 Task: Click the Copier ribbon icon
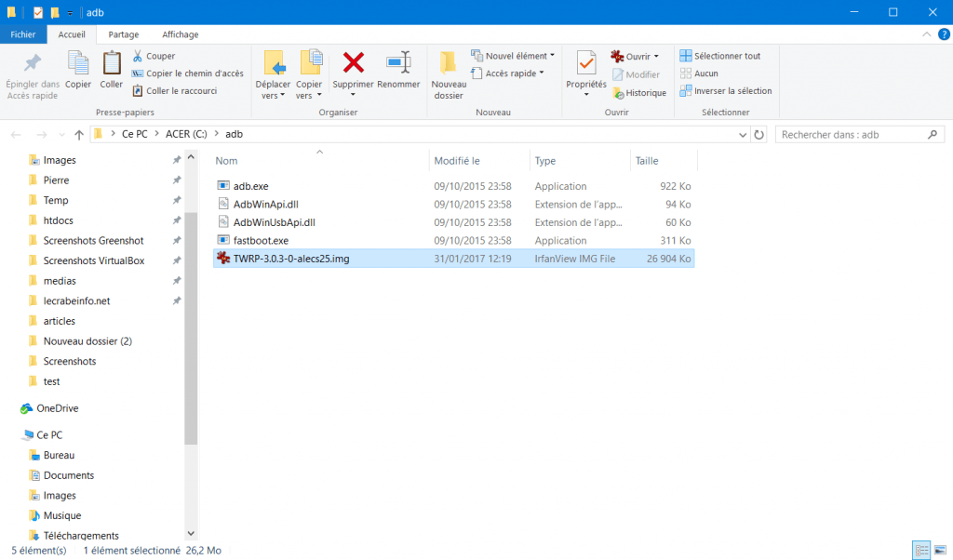(x=78, y=63)
